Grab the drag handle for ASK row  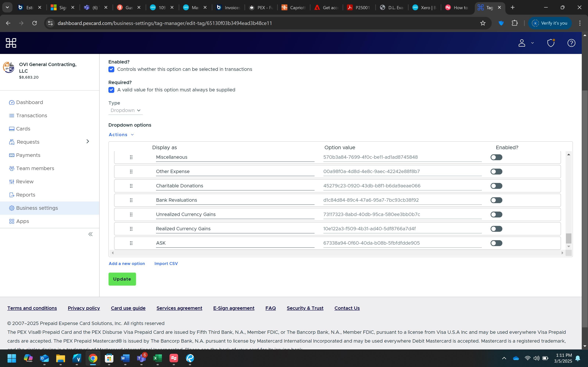click(x=131, y=243)
